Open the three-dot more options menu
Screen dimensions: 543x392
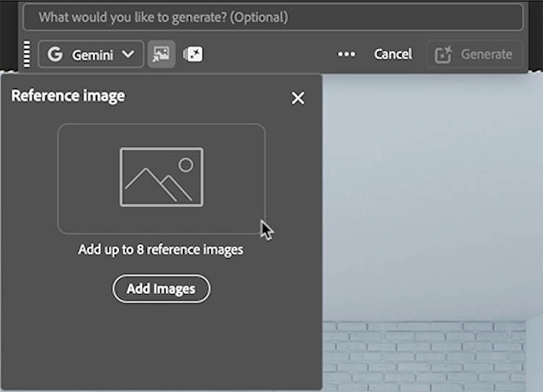(347, 54)
